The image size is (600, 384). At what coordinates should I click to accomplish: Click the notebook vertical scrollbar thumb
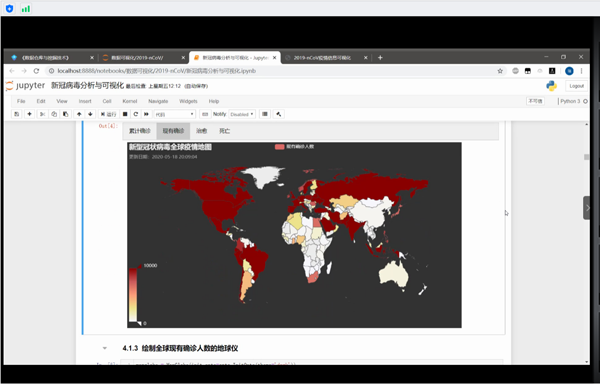[x=586, y=157]
